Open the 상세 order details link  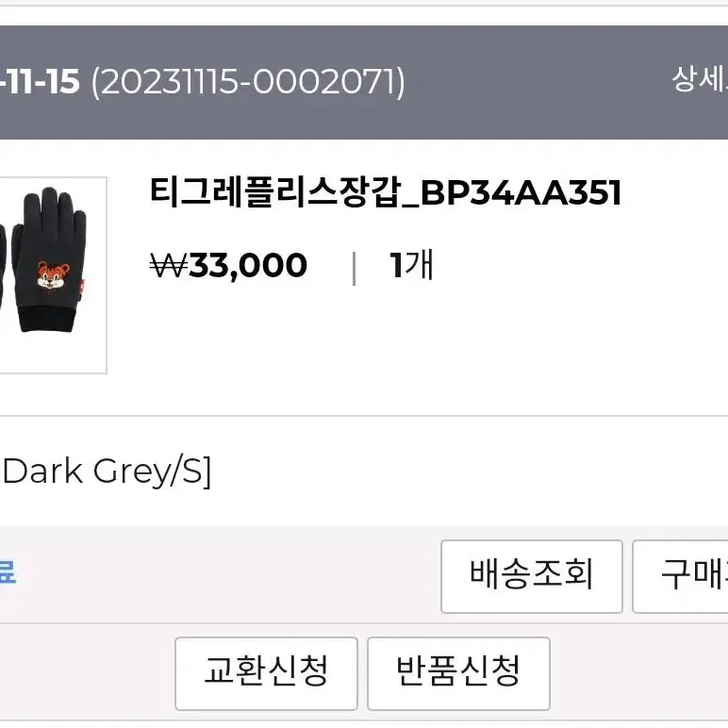(700, 79)
